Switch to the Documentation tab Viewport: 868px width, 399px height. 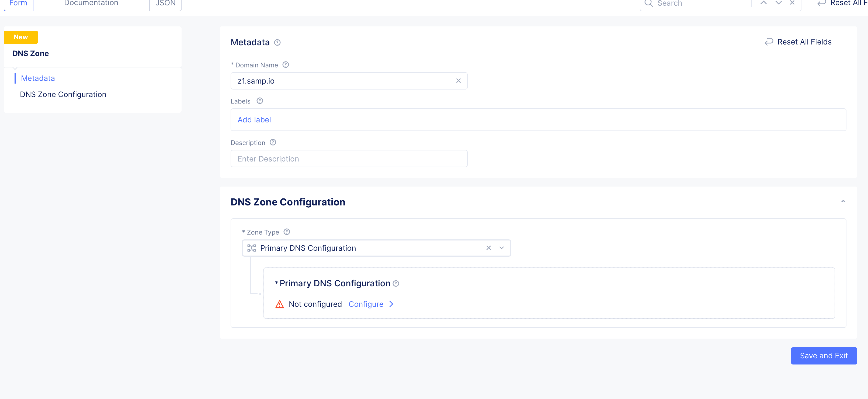click(91, 4)
